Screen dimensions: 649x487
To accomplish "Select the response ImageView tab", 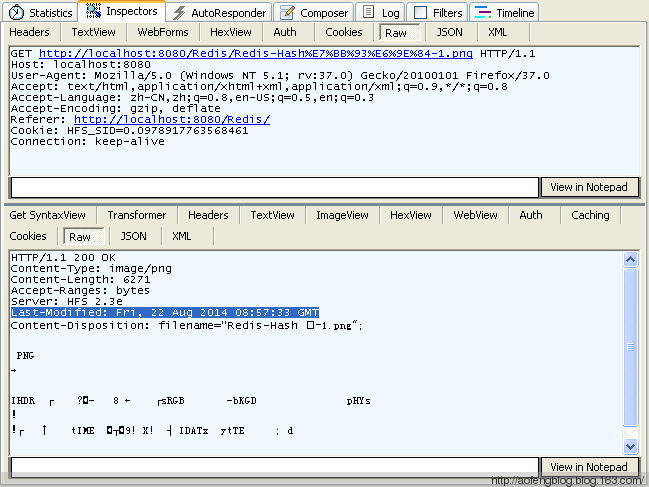I will (342, 215).
